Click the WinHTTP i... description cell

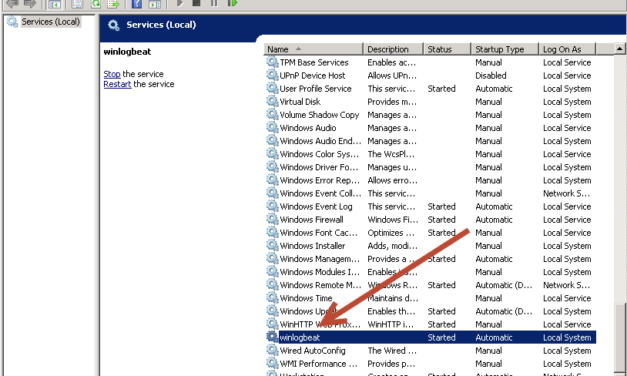tap(390, 324)
